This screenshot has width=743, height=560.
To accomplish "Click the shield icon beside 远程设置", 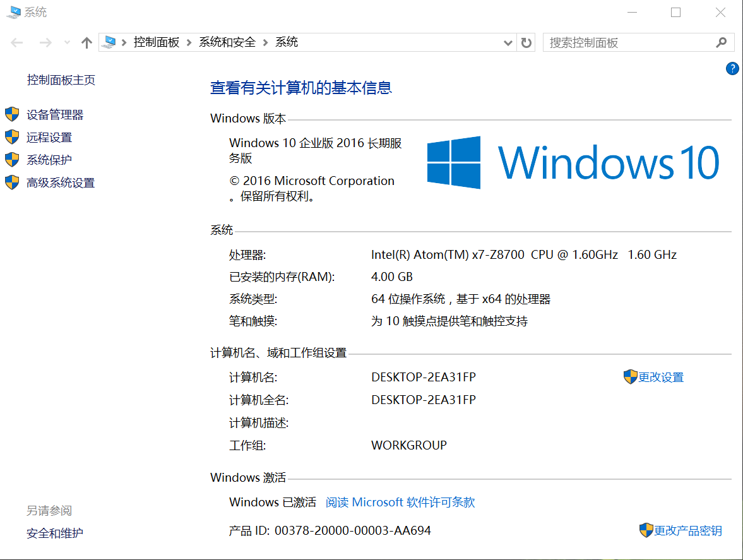I will (x=12, y=137).
